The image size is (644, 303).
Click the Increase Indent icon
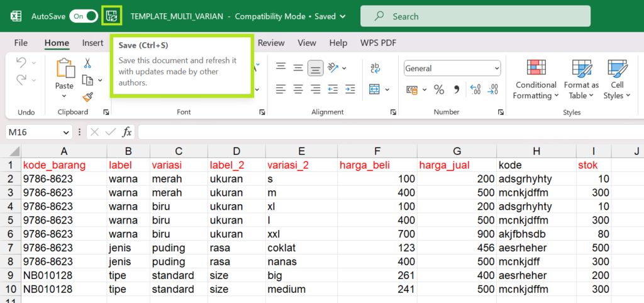click(x=349, y=89)
